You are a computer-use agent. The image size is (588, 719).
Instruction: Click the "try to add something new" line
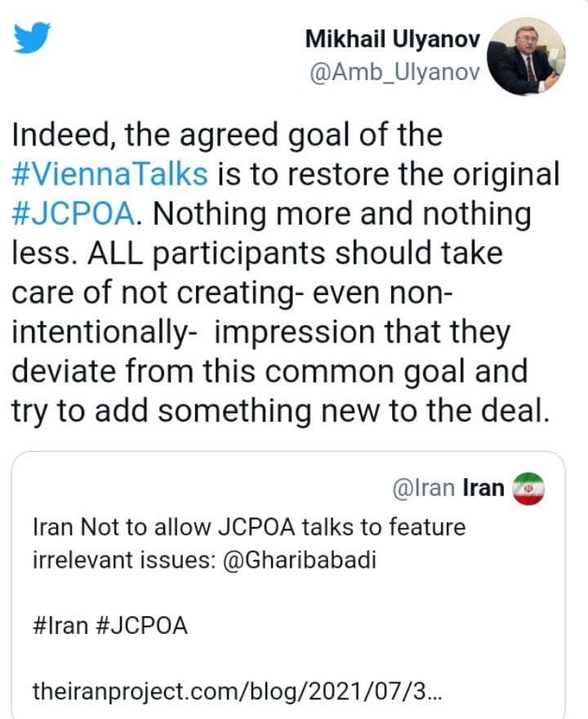[278, 411]
